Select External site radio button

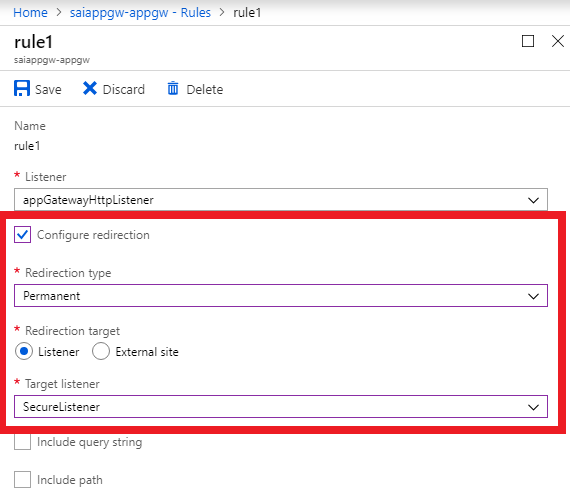(x=101, y=351)
